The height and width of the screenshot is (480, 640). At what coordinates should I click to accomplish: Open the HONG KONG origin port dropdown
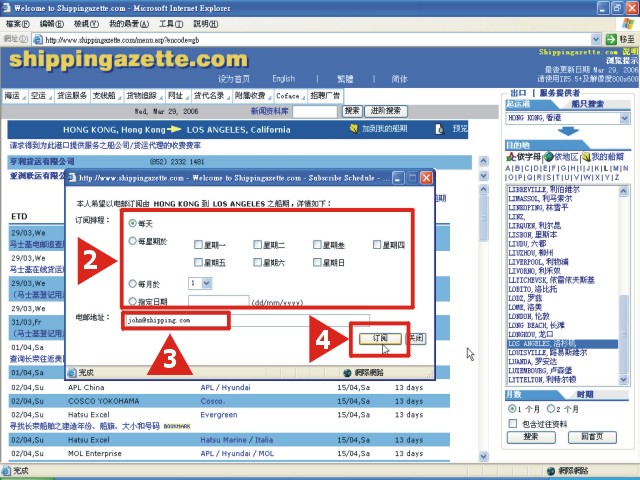click(624, 118)
